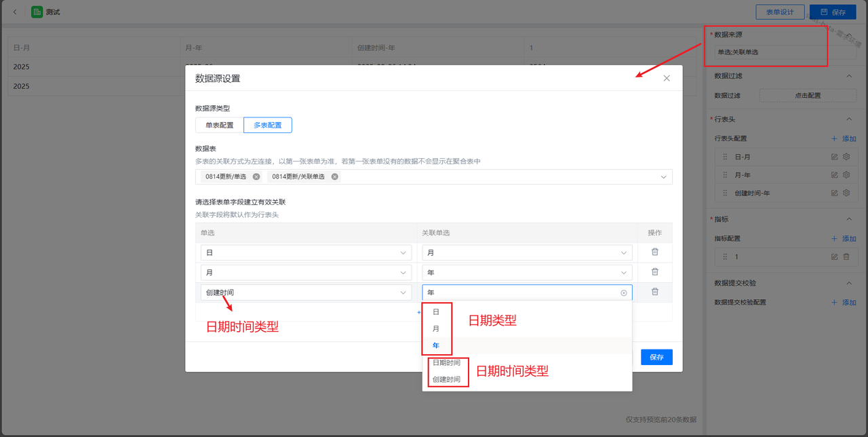The image size is (868, 437).
Task: Pick 月 from the open dropdown list
Action: tap(436, 328)
